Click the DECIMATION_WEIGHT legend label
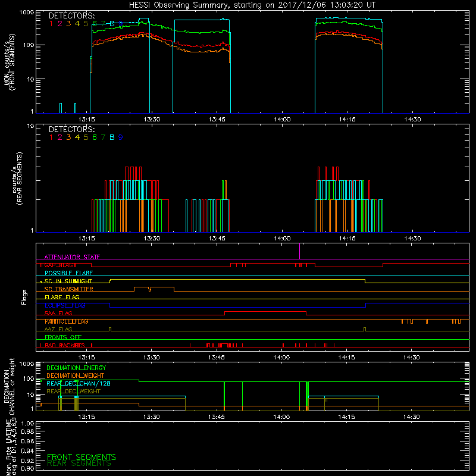 pyautogui.click(x=76, y=376)
